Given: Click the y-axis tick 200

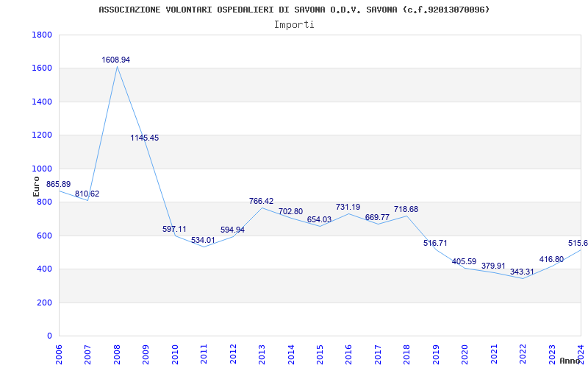Looking at the screenshot, I should pyautogui.click(x=44, y=302).
